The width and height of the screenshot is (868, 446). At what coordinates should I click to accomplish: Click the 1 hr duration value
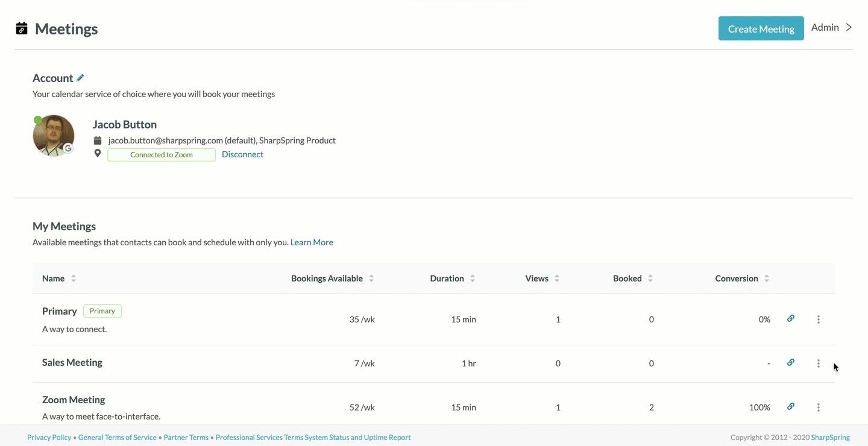click(x=469, y=363)
